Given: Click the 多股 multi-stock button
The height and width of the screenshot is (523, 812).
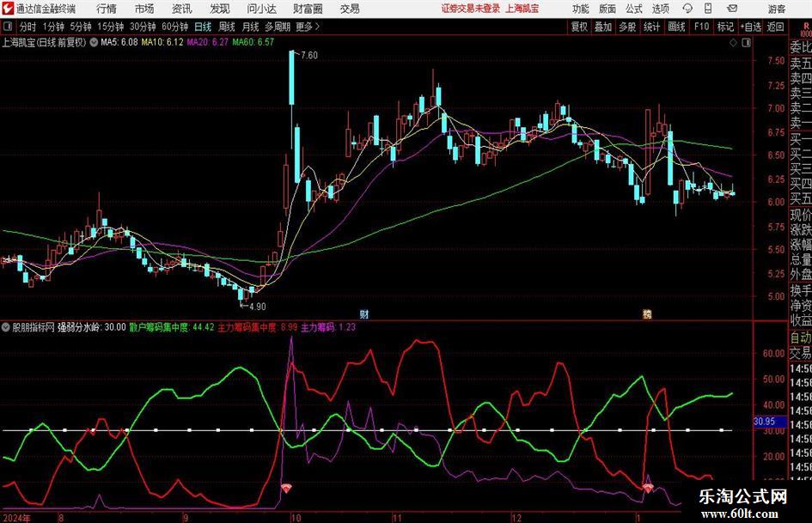Looking at the screenshot, I should coord(627,27).
